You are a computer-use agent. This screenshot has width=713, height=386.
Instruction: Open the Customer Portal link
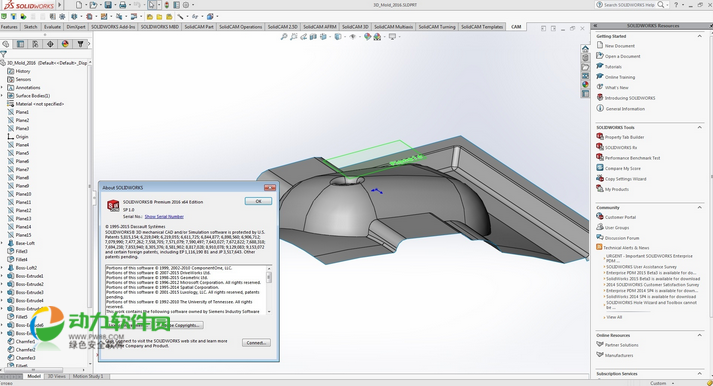click(x=620, y=217)
